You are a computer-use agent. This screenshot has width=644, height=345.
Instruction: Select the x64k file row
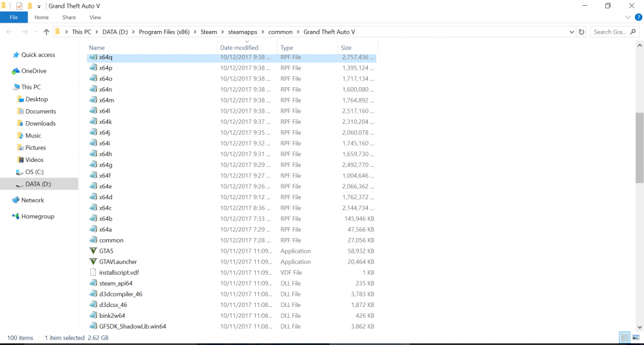[232, 122]
